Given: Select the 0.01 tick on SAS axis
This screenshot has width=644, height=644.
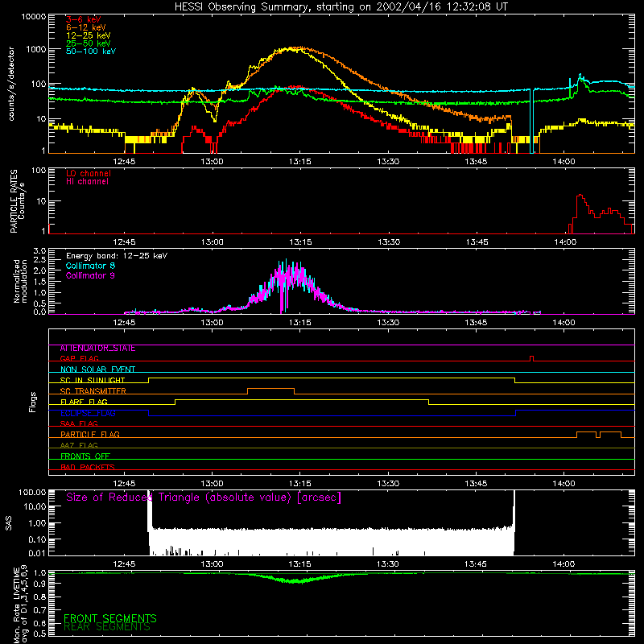Looking at the screenshot, I should tap(36, 553).
